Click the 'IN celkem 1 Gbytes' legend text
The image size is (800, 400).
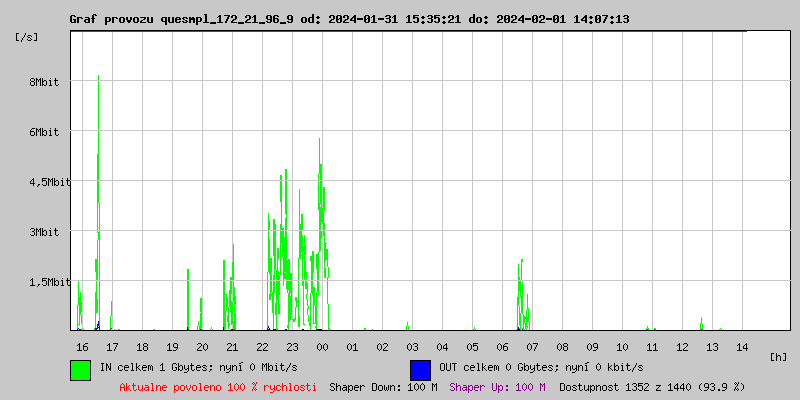[x=190, y=367]
